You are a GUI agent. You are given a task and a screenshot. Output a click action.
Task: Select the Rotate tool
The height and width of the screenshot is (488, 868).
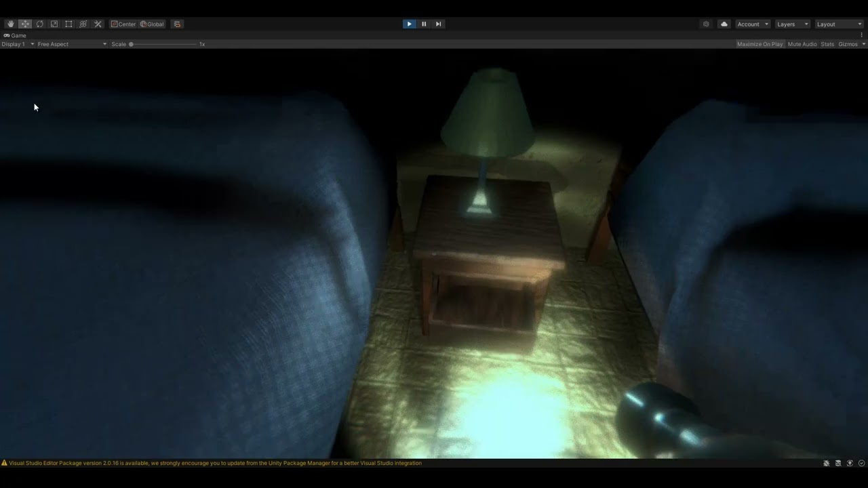[40, 24]
